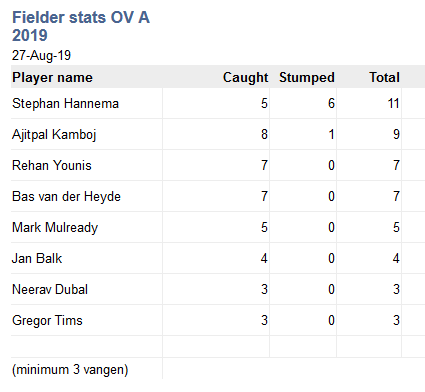Select the date 27-Aug-19
The height and width of the screenshot is (392, 425).
pos(41,55)
